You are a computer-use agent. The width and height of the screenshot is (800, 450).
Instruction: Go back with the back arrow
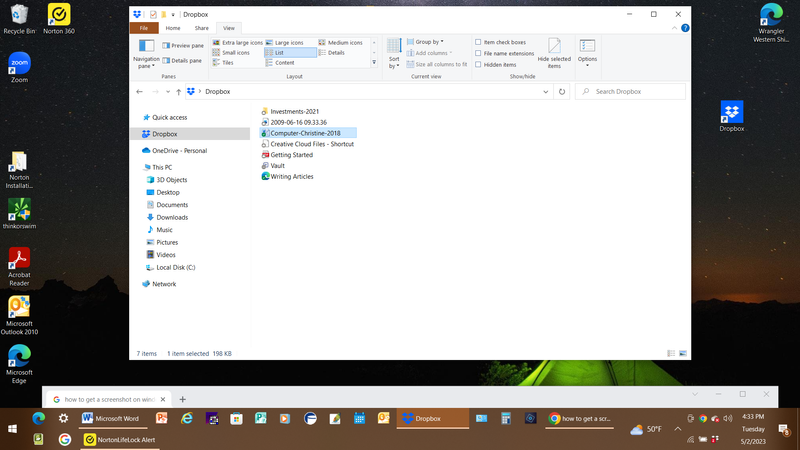pyautogui.click(x=139, y=92)
